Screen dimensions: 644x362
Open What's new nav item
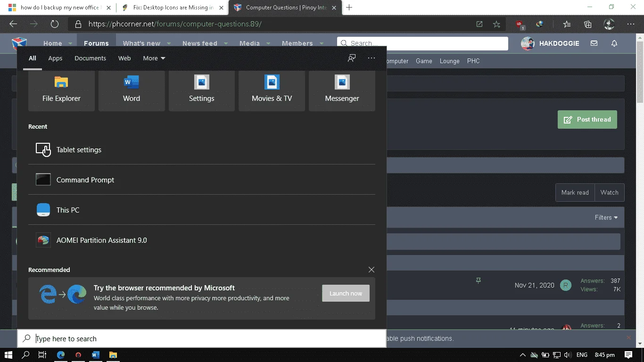141,43
